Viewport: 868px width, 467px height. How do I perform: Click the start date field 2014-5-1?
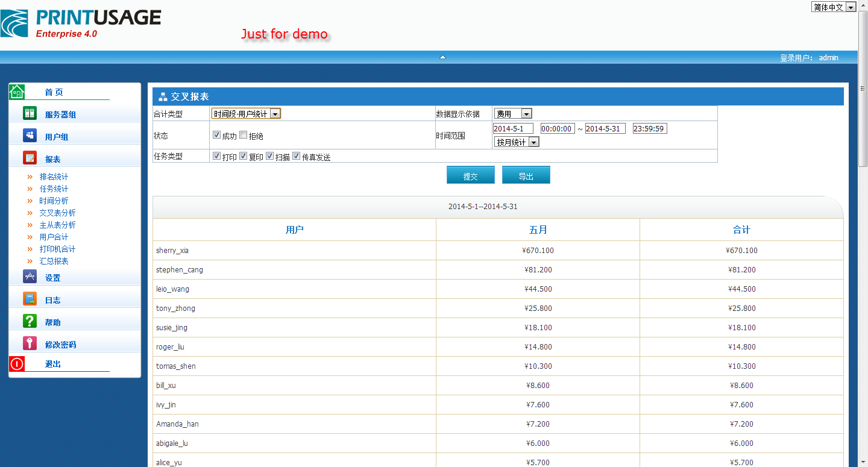513,128
